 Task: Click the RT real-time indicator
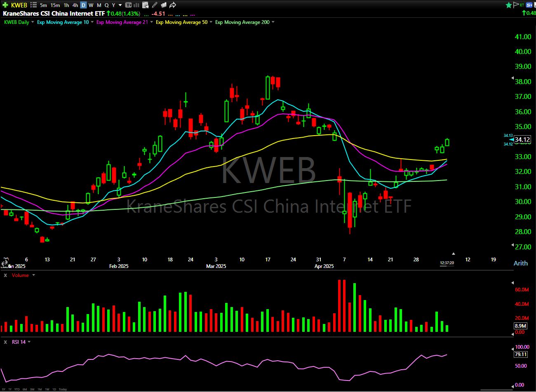click(x=522, y=5)
